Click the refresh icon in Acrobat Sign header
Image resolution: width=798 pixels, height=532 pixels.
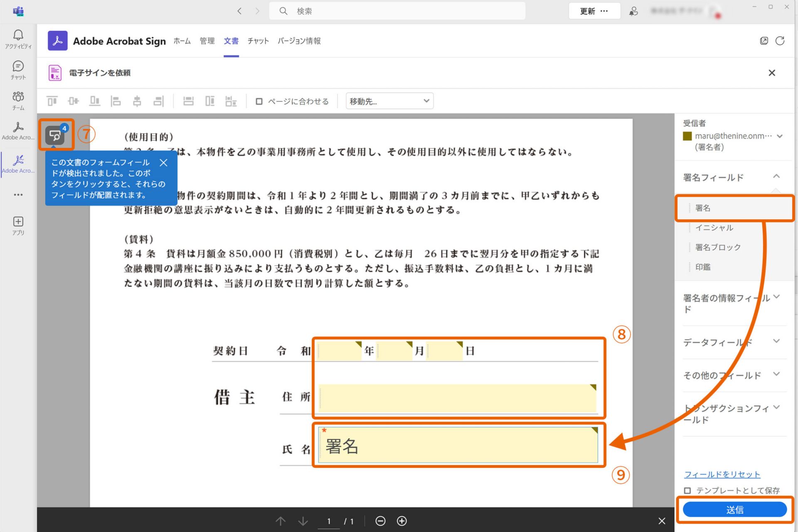(x=780, y=41)
